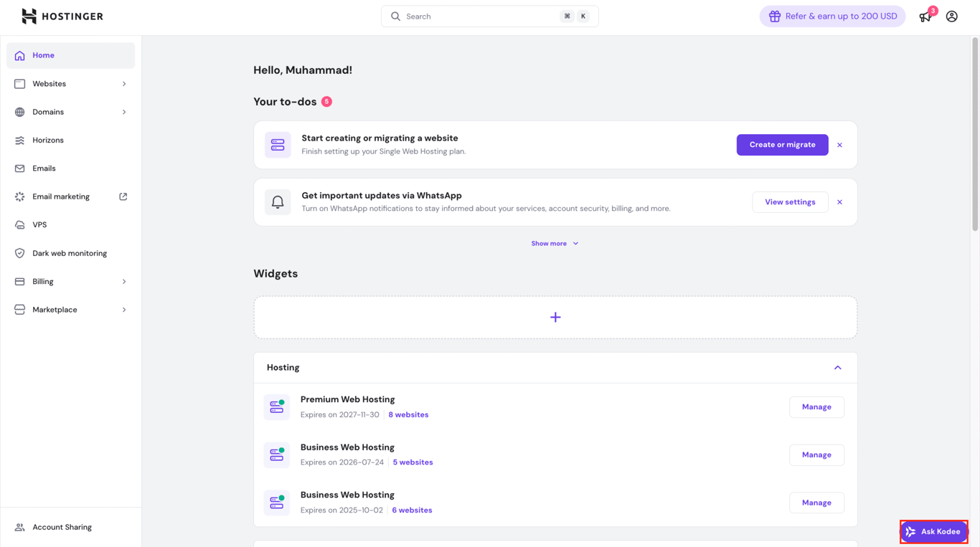The width and height of the screenshot is (980, 547).
Task: Open the 5 websites link
Action: pos(413,462)
